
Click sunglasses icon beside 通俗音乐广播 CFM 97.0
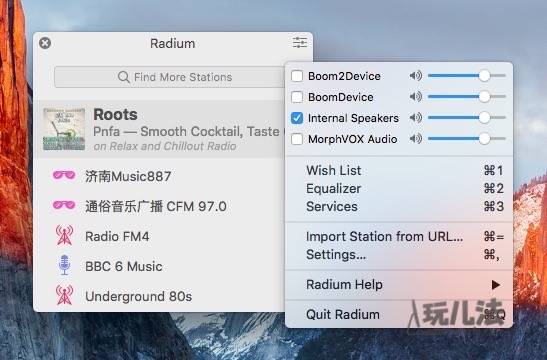(64, 205)
